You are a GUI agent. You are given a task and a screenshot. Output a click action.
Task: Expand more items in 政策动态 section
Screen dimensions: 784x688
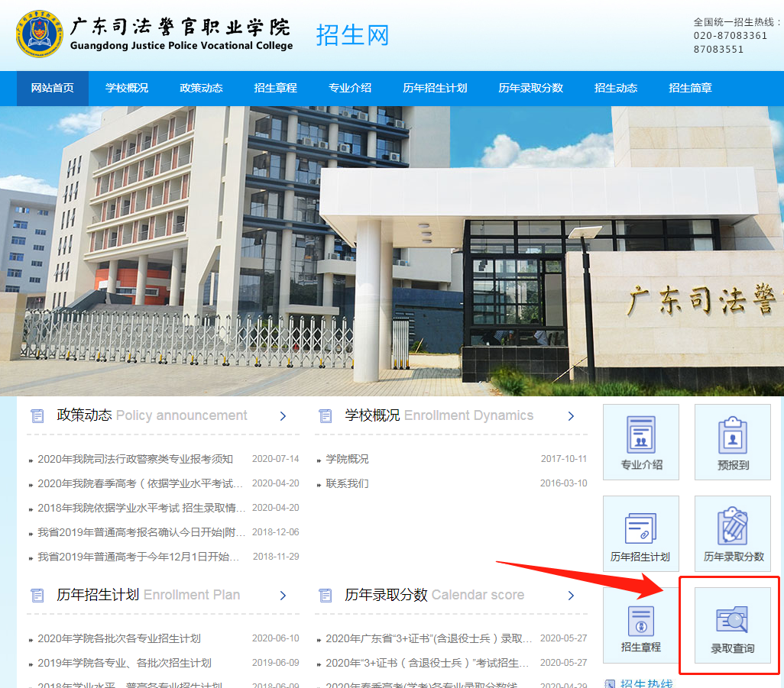[x=283, y=415]
